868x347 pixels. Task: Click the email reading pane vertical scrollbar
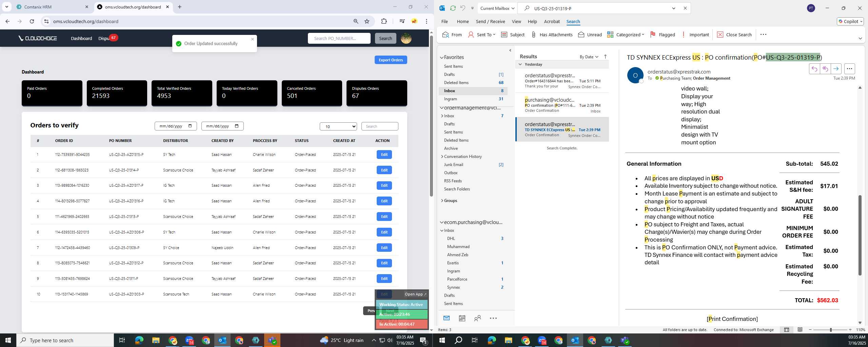(860, 235)
